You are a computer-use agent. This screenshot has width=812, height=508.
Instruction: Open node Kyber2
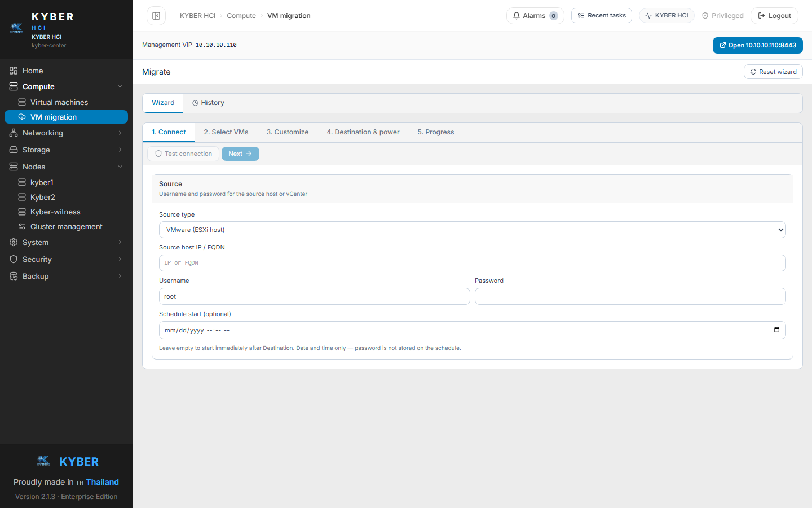click(x=67, y=197)
